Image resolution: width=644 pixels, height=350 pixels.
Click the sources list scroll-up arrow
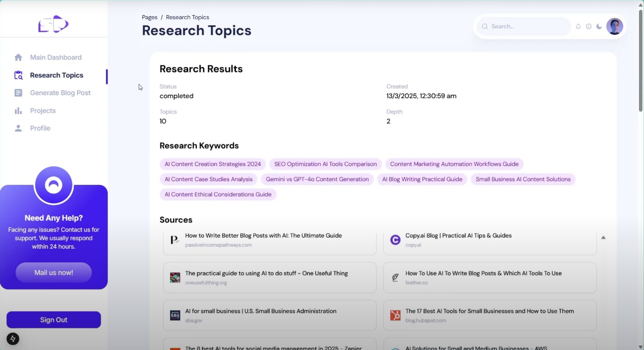tap(603, 237)
